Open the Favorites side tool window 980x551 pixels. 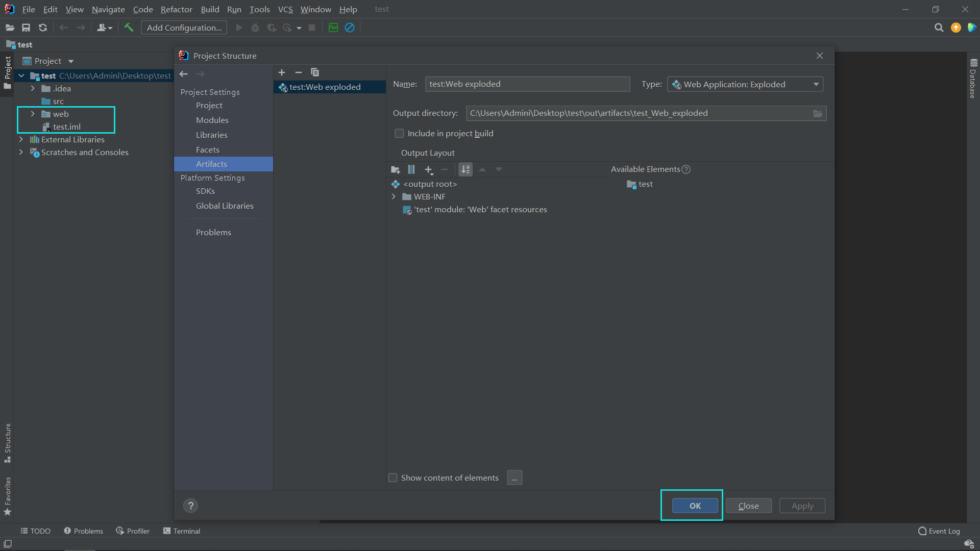(x=8, y=496)
